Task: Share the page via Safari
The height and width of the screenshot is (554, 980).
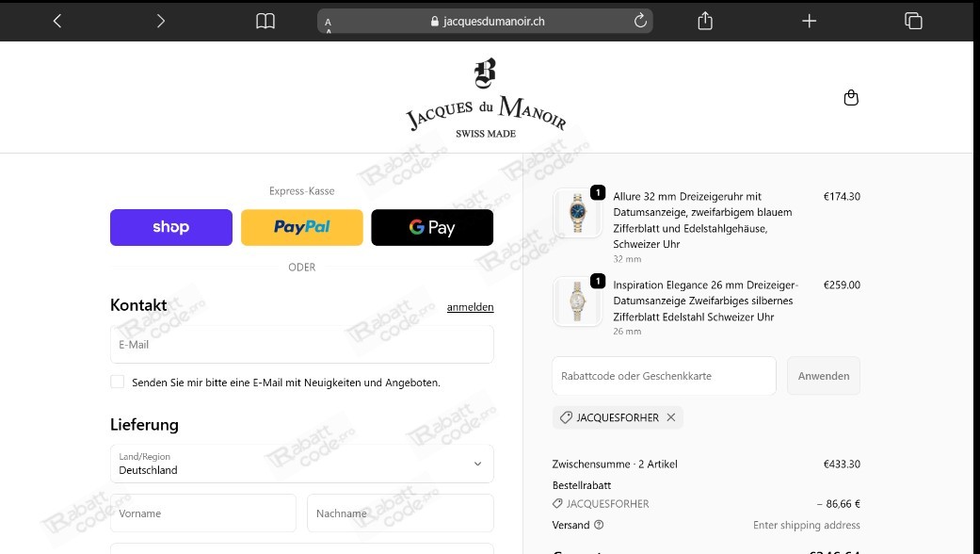Action: pos(704,20)
